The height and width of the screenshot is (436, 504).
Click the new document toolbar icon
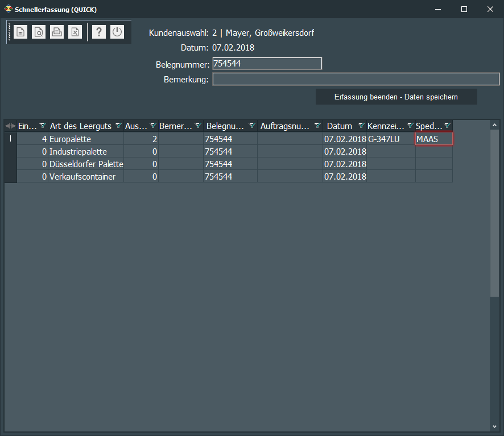[x=20, y=32]
